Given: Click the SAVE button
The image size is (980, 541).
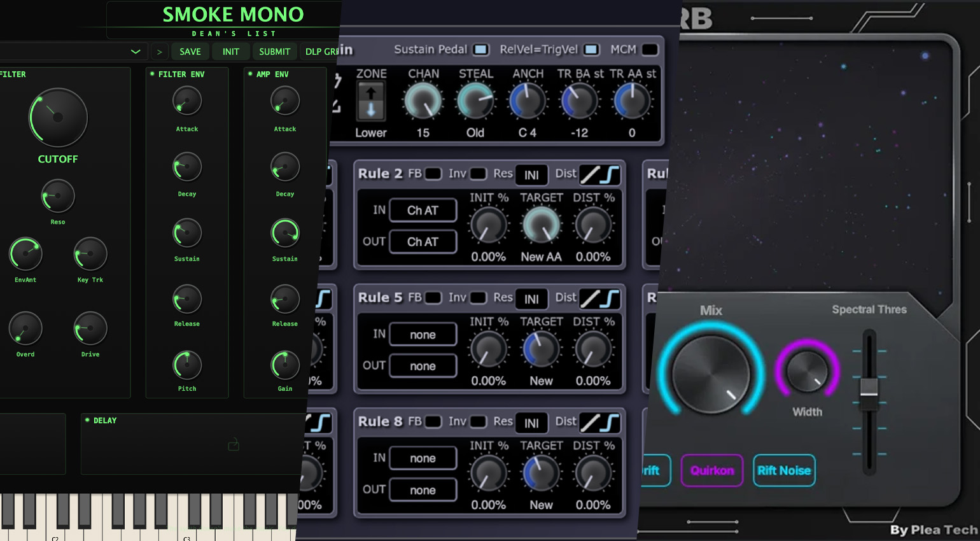Looking at the screenshot, I should click(x=190, y=51).
